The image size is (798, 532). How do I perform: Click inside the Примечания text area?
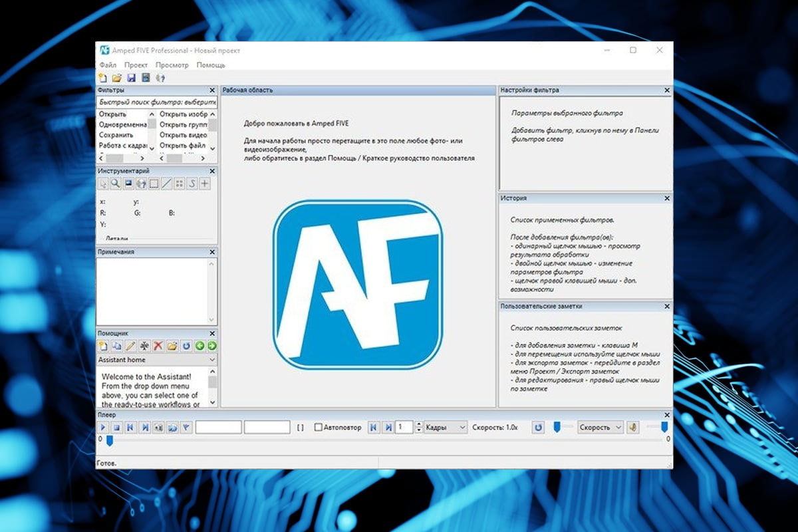pos(152,291)
